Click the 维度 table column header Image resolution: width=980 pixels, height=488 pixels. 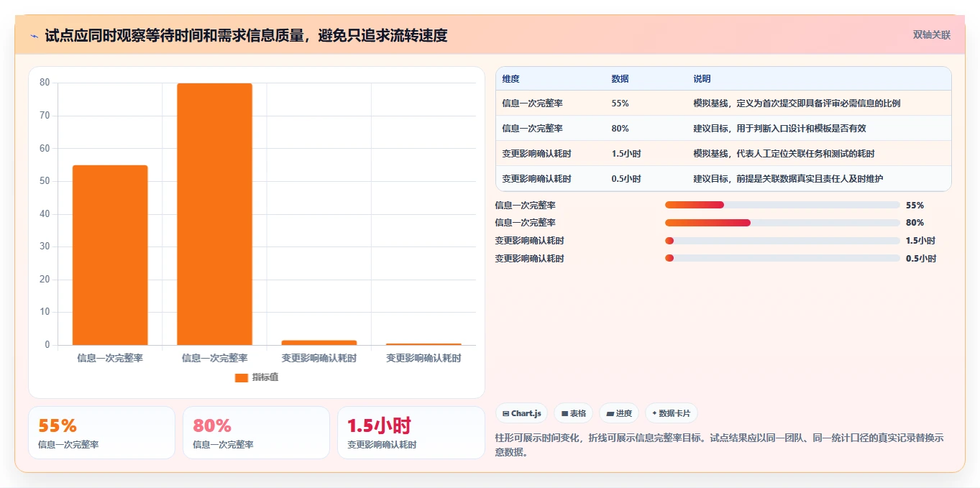click(510, 79)
